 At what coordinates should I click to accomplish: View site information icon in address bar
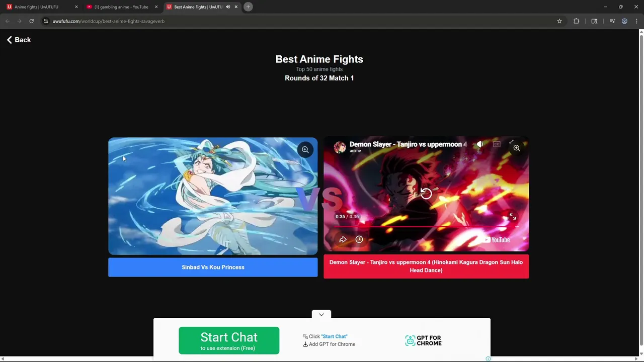click(46, 21)
